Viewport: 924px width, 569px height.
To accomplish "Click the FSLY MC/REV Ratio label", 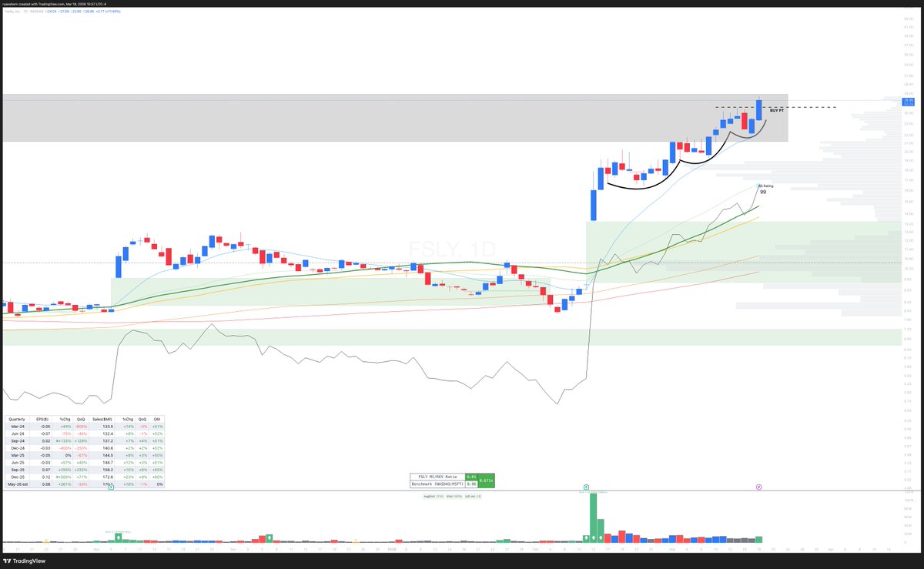I will 437,477.
